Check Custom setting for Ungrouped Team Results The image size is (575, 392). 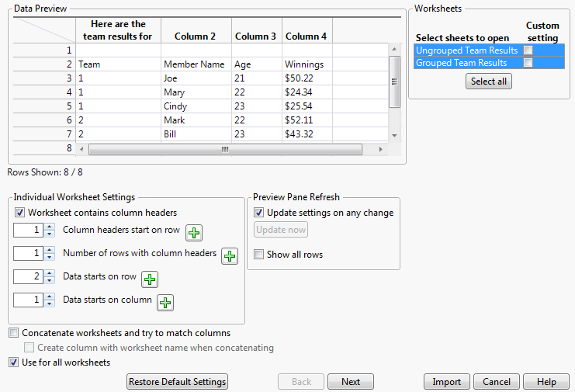click(x=528, y=50)
